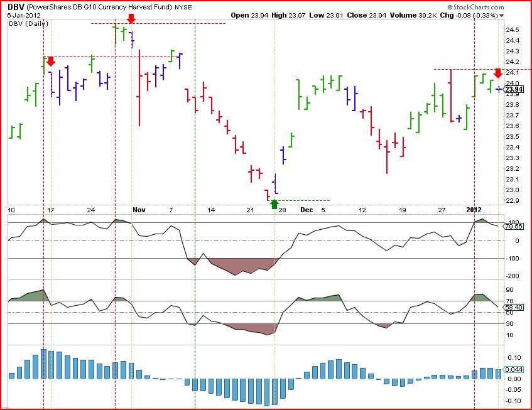
Task: Click the DBV (Daily) chart legend label
Action: tap(28, 23)
